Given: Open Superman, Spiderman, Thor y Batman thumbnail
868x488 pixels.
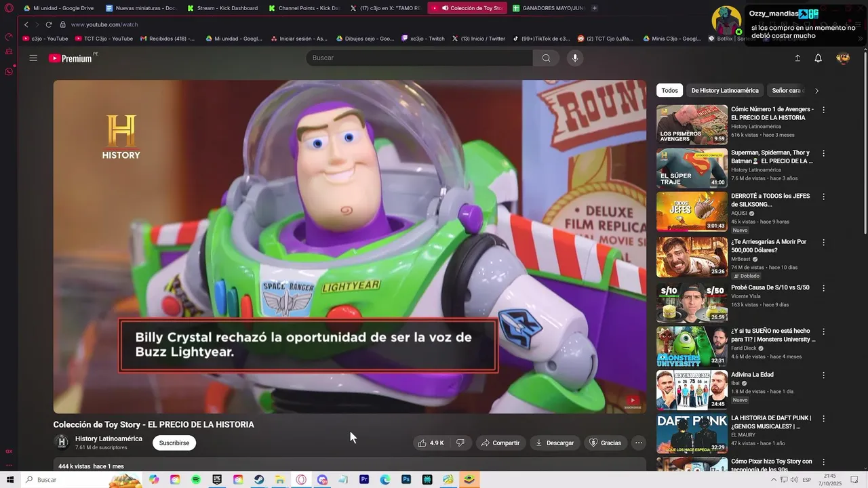Looking at the screenshot, I should click(692, 168).
